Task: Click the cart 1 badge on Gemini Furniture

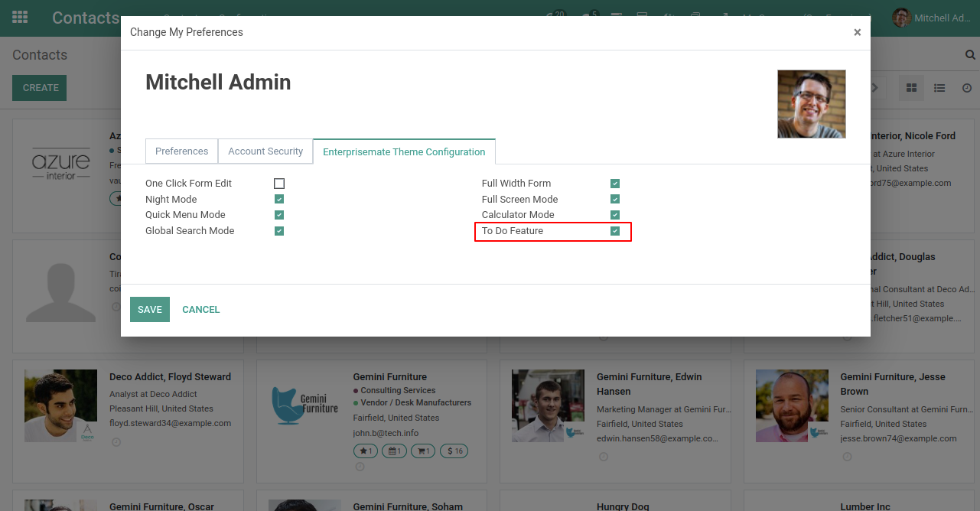Action: 423,451
